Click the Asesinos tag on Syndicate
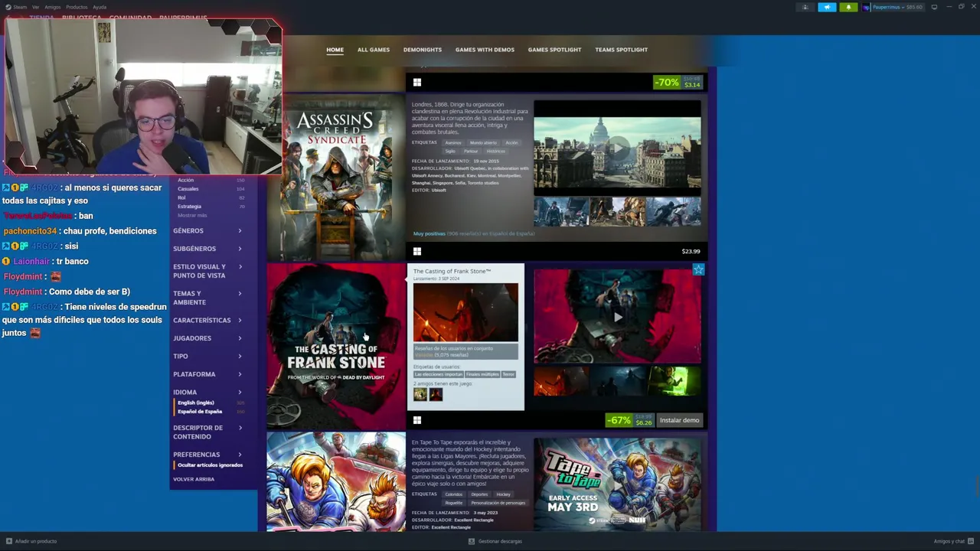The width and height of the screenshot is (980, 551). [453, 142]
